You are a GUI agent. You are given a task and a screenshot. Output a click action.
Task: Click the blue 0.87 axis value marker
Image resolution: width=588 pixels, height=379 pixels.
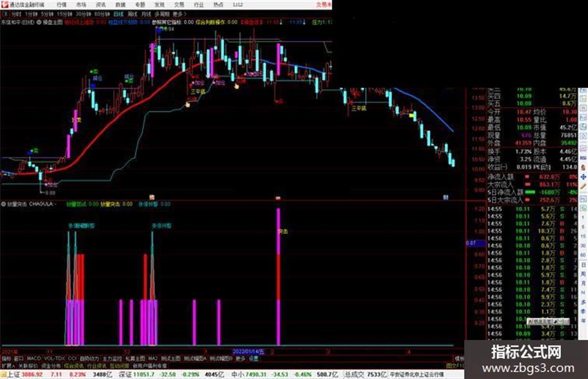coord(475,243)
